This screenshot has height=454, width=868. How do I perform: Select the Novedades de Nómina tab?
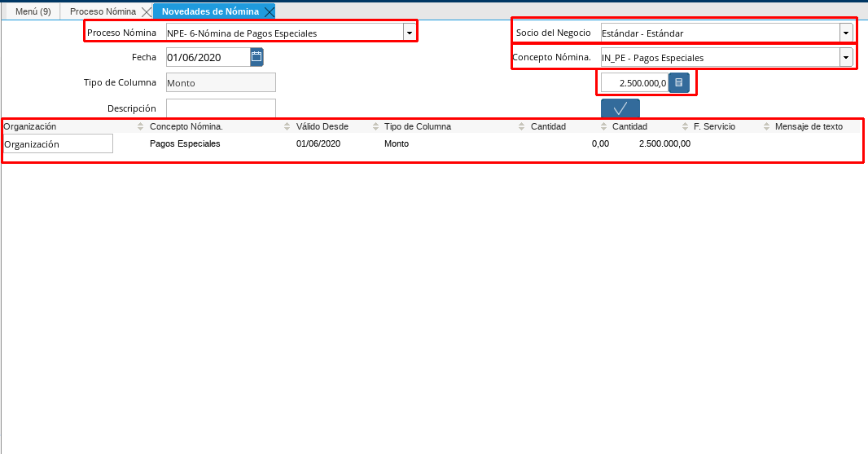click(x=210, y=11)
